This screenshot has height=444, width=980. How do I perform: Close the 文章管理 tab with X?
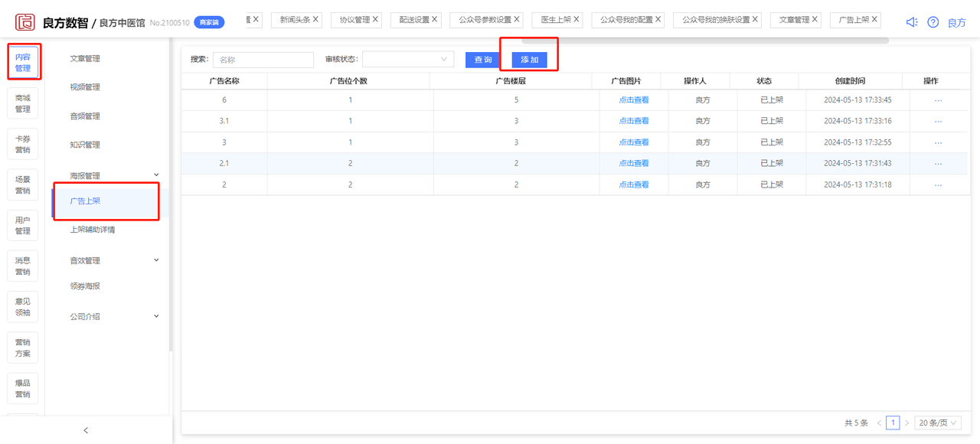[x=815, y=19]
